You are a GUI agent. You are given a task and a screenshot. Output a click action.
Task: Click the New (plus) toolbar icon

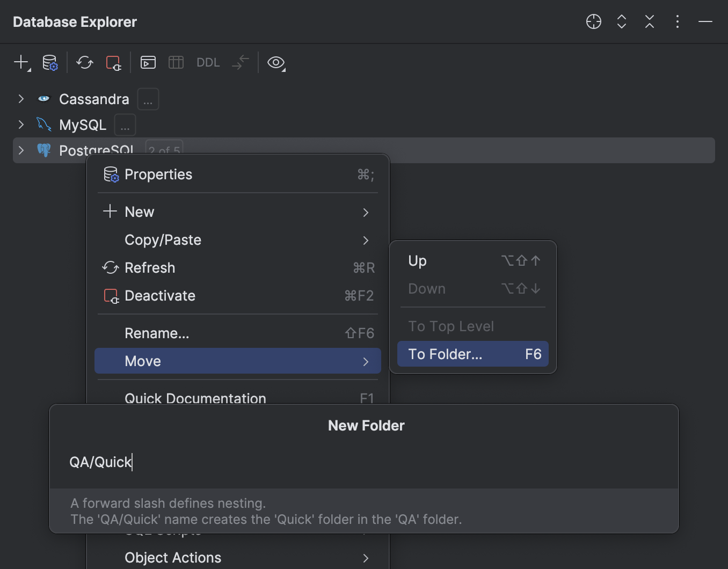pyautogui.click(x=21, y=62)
